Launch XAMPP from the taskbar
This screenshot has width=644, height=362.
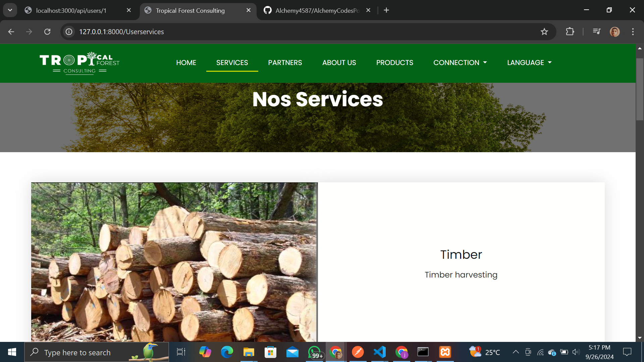(x=445, y=352)
